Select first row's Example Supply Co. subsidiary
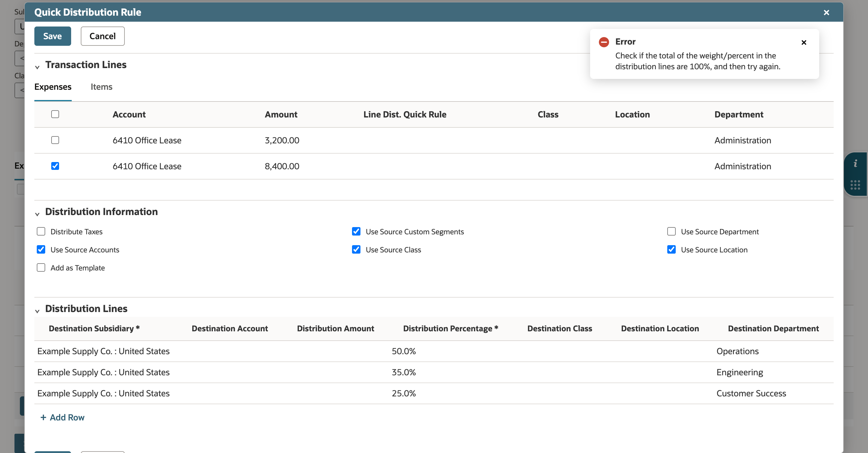Viewport: 868px width, 453px height. tap(103, 351)
